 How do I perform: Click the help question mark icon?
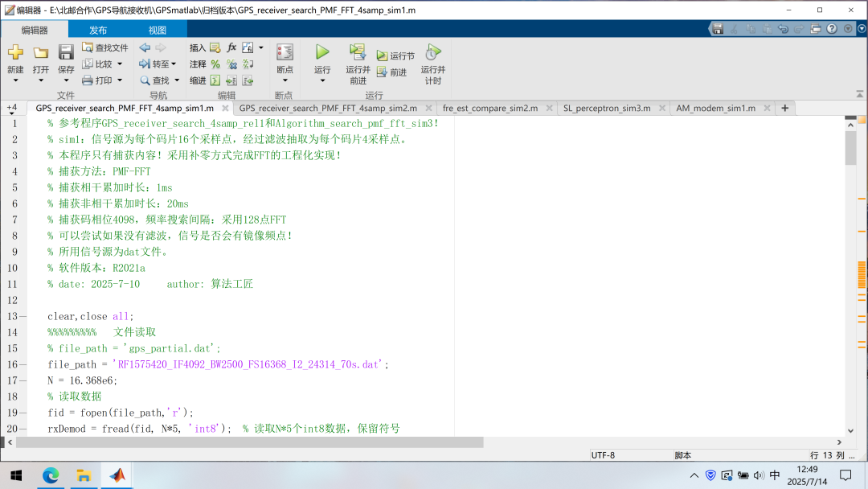tap(832, 29)
